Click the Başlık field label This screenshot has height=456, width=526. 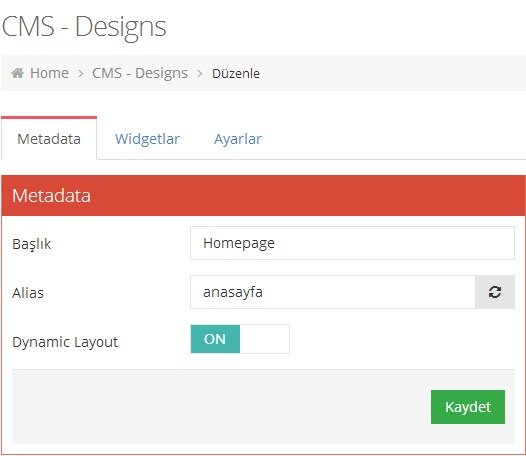click(x=32, y=244)
